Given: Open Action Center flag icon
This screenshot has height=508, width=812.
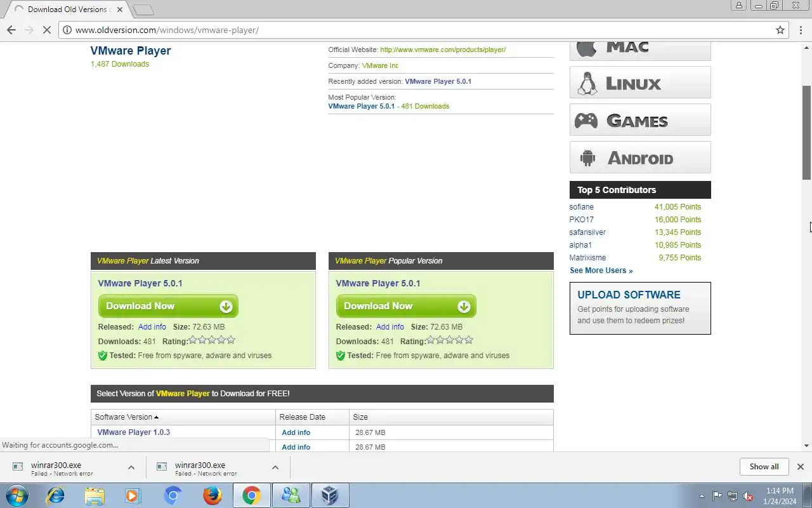Looking at the screenshot, I should [717, 496].
